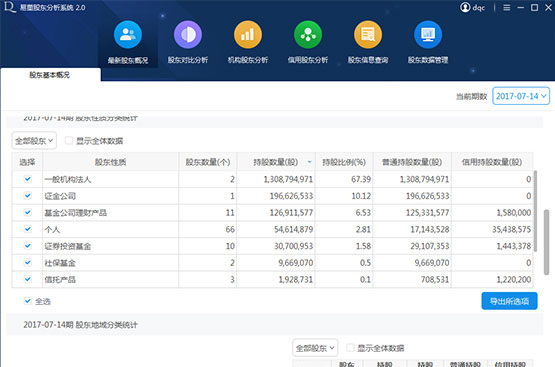Uncheck the 一般机构法人 row checkbox
This screenshot has height=367, width=555.
pos(28,179)
